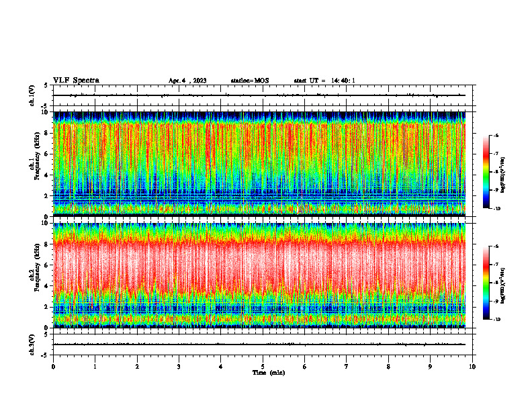Click the "ch.1(V)" axis label

[x=32, y=95]
